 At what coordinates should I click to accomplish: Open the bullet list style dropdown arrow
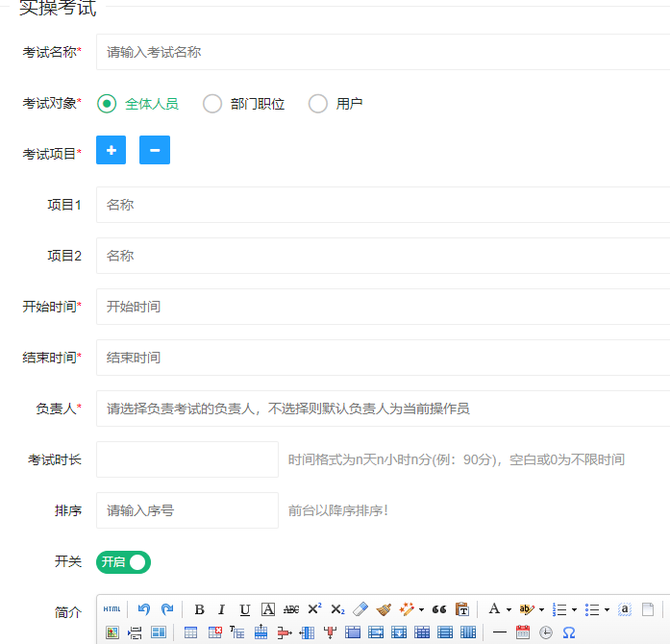[x=607, y=609]
